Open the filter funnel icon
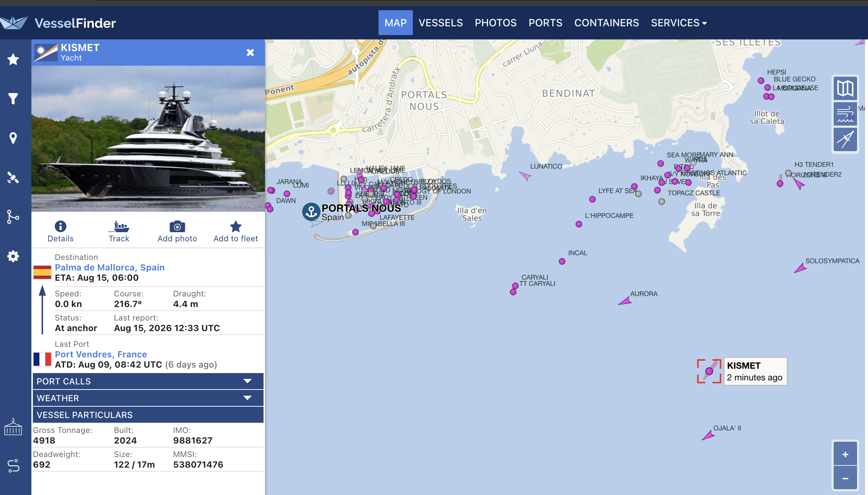Screen dimensions: 868x495 13,99
